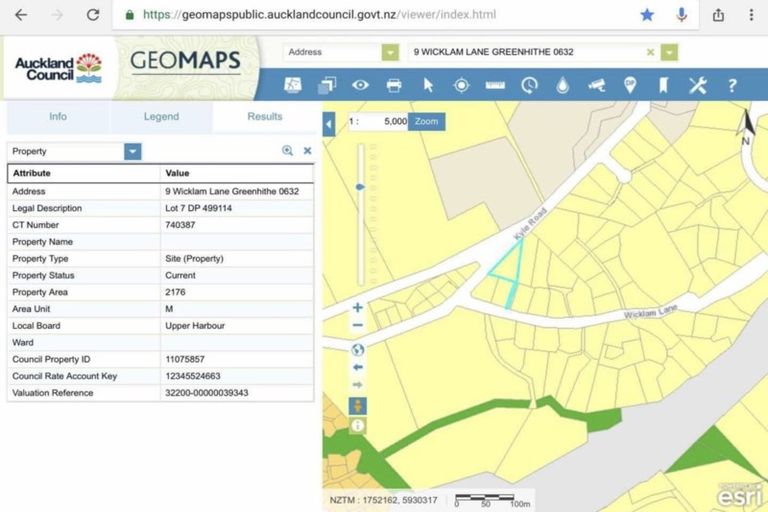Toggle layer visibility eye icon in toolbar

pos(360,85)
